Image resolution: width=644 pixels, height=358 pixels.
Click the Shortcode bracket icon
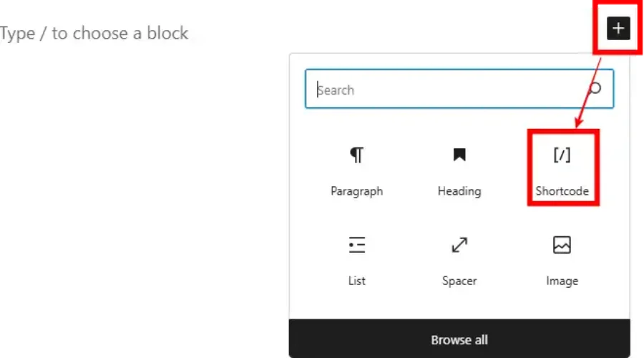(562, 155)
